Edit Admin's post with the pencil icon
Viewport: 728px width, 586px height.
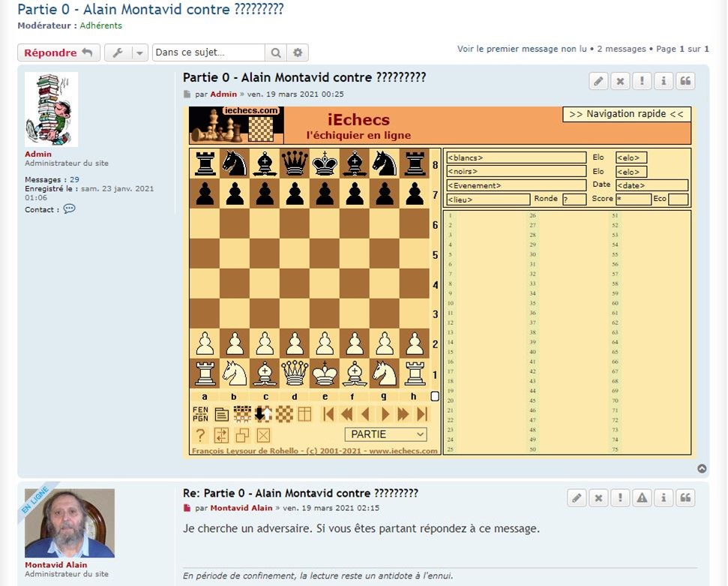tap(598, 81)
